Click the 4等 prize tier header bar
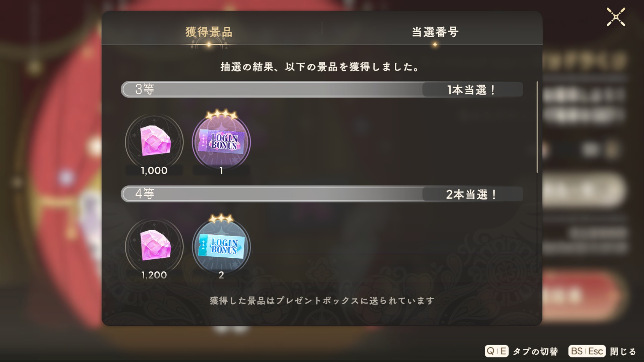 [x=322, y=194]
